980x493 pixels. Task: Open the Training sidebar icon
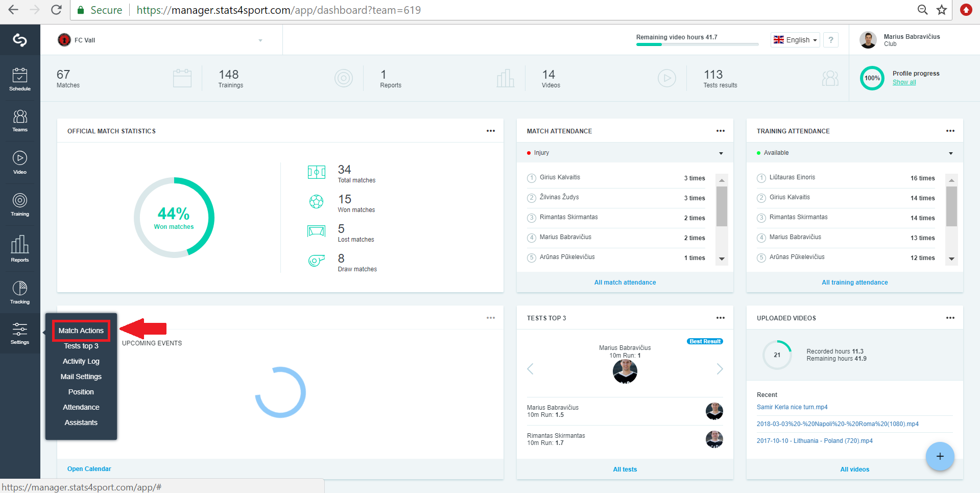click(20, 204)
